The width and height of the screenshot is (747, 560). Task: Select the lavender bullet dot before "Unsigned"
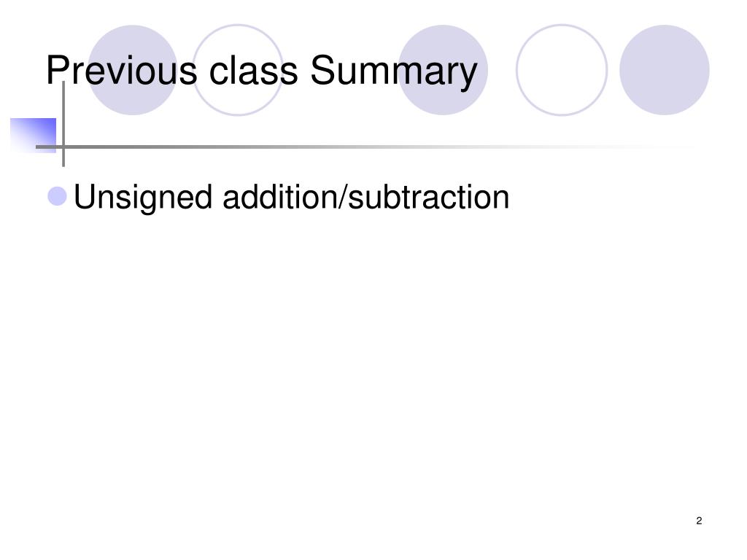(x=58, y=196)
